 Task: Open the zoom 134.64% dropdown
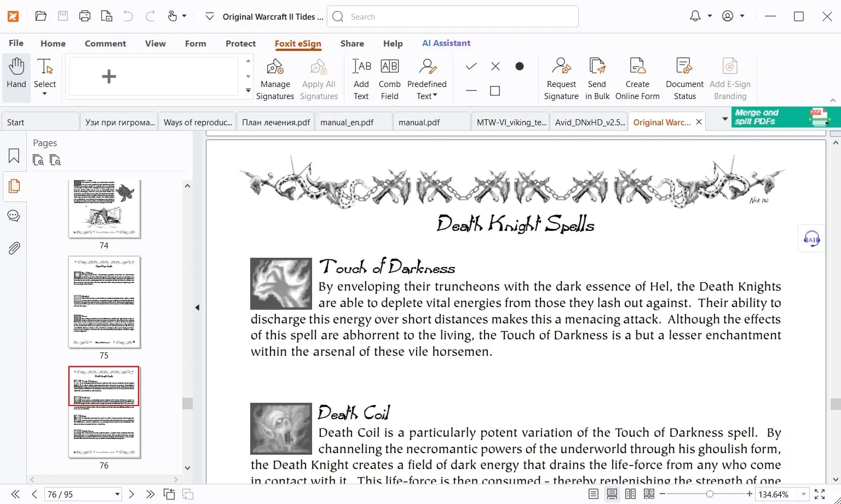(x=804, y=494)
